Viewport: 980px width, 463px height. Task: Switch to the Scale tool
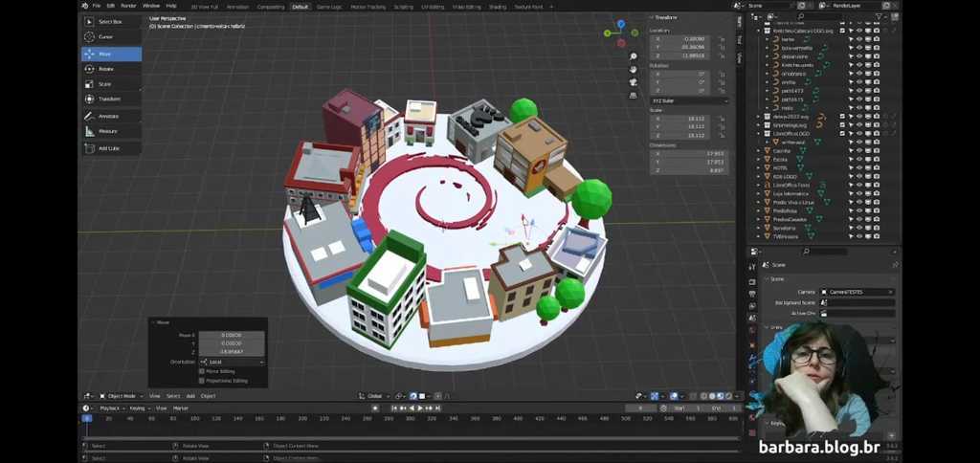click(111, 84)
